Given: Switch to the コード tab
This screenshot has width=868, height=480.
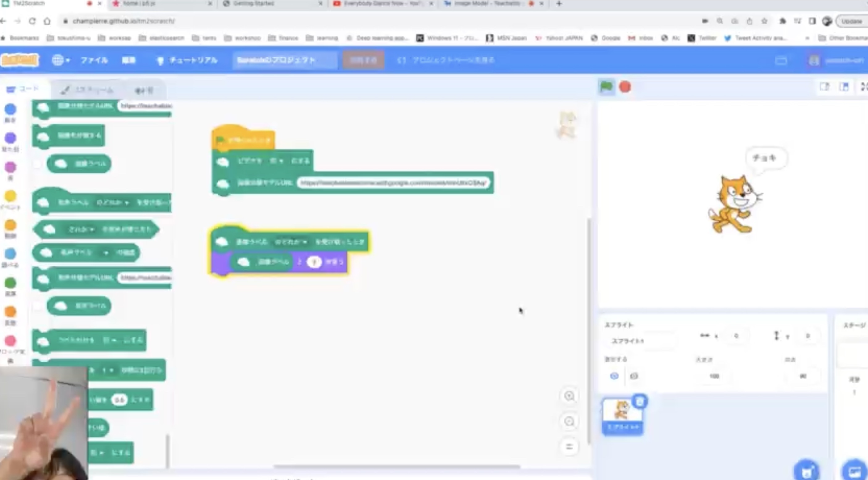Looking at the screenshot, I should pos(23,89).
